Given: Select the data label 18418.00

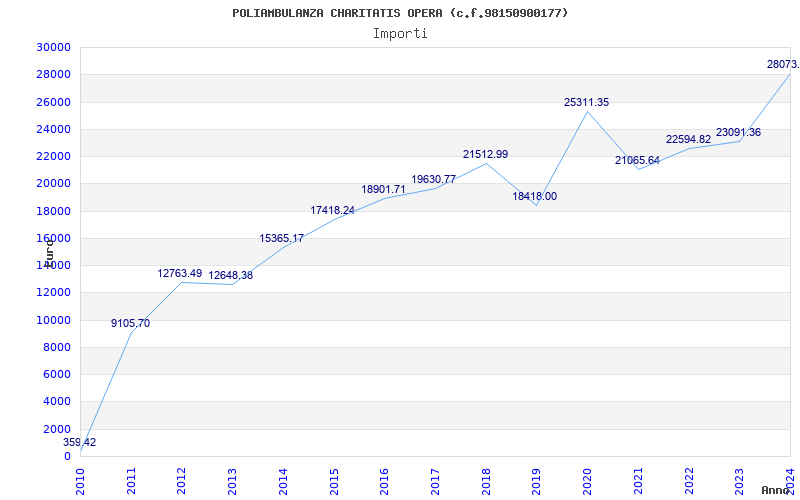Looking at the screenshot, I should [535, 196].
